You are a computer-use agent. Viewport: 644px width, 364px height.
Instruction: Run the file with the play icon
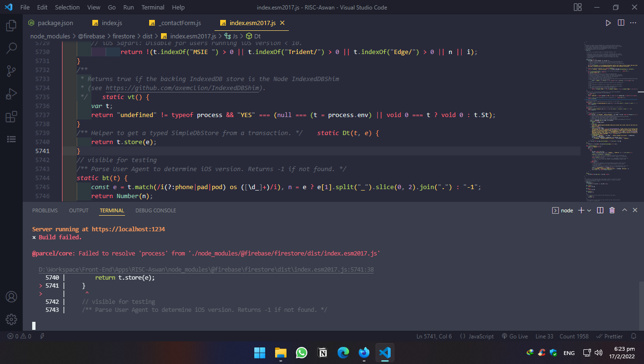click(x=608, y=23)
